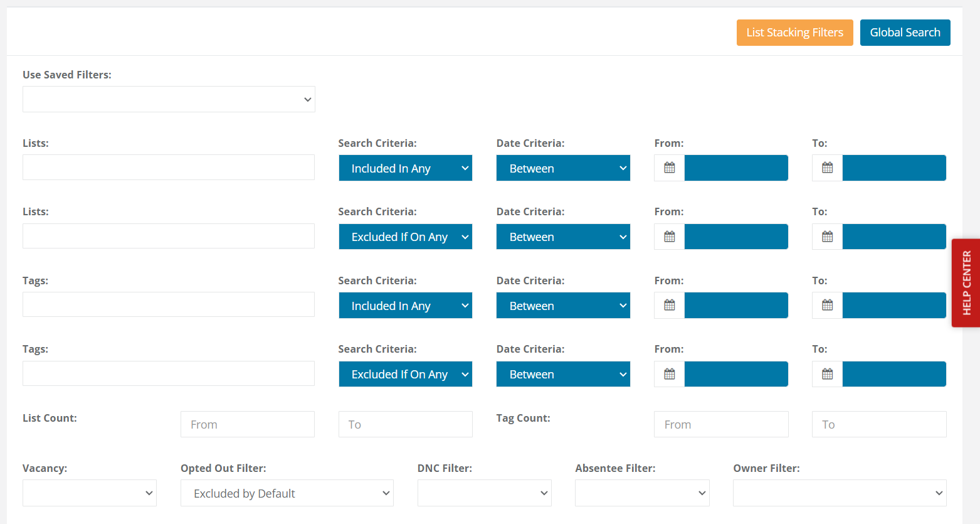Viewport: 980px width, 524px height.
Task: Click the List Stacking Filters button
Action: pyautogui.click(x=794, y=33)
